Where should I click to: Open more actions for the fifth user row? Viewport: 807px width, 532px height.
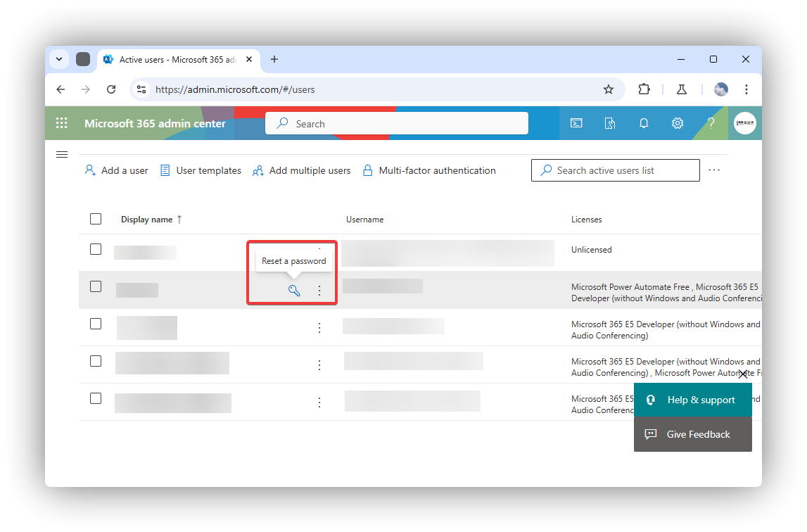coord(319,403)
